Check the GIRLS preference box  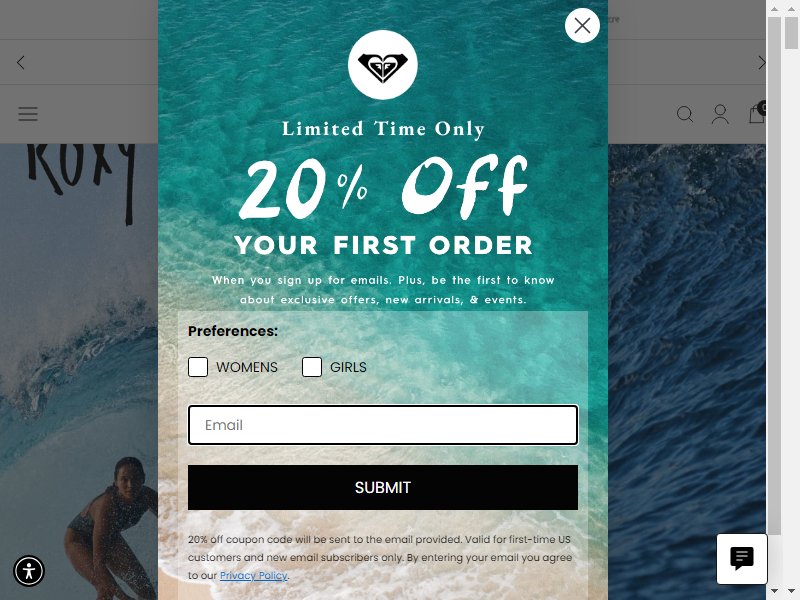[x=312, y=367]
